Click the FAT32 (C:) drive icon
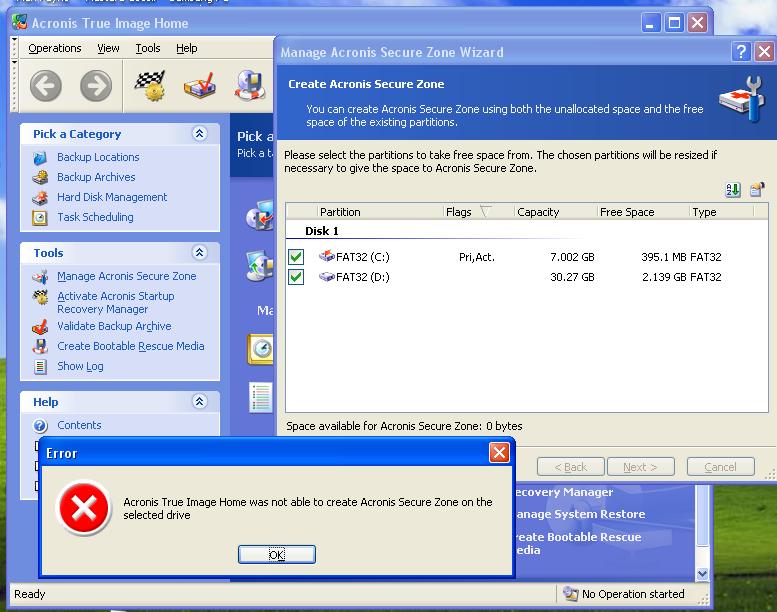777x612 pixels. 327,256
